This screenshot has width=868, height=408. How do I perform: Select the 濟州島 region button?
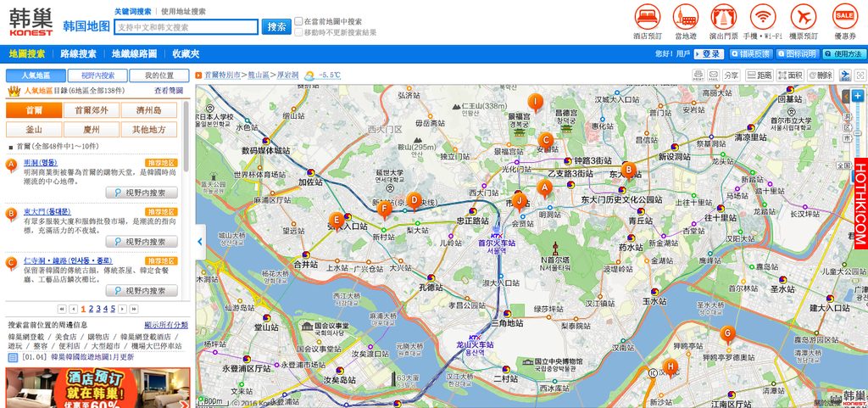(x=149, y=110)
